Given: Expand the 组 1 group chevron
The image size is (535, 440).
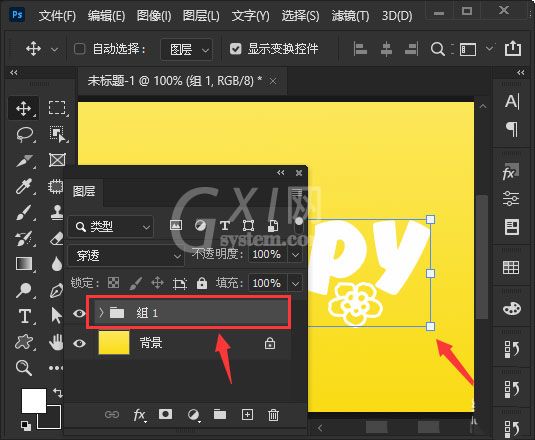Looking at the screenshot, I should point(101,312).
